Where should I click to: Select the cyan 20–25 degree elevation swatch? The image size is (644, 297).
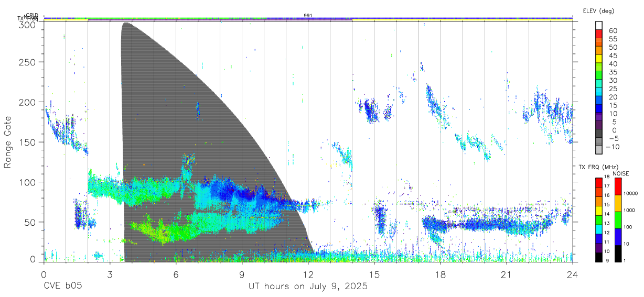point(599,93)
